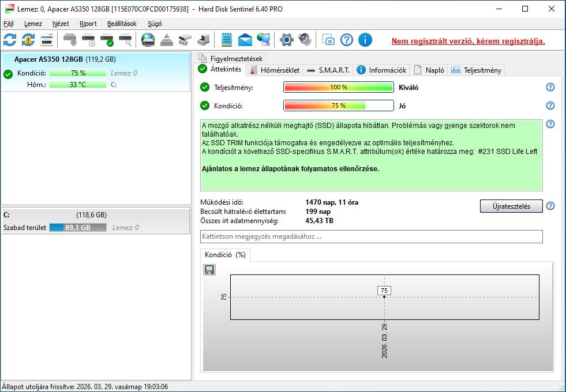
Task: Open the S.M.A.R.T. tab
Action: [x=328, y=70]
